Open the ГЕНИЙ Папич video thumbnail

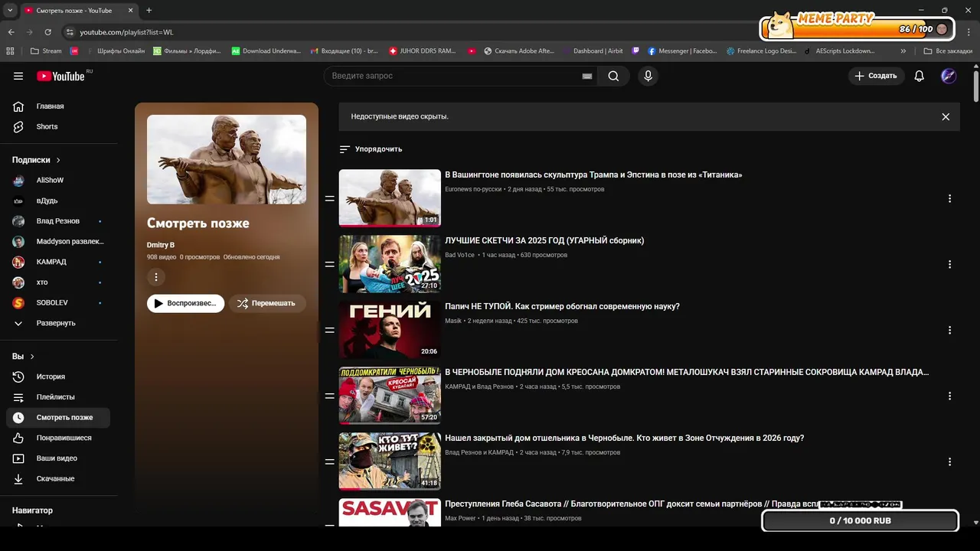tap(390, 330)
